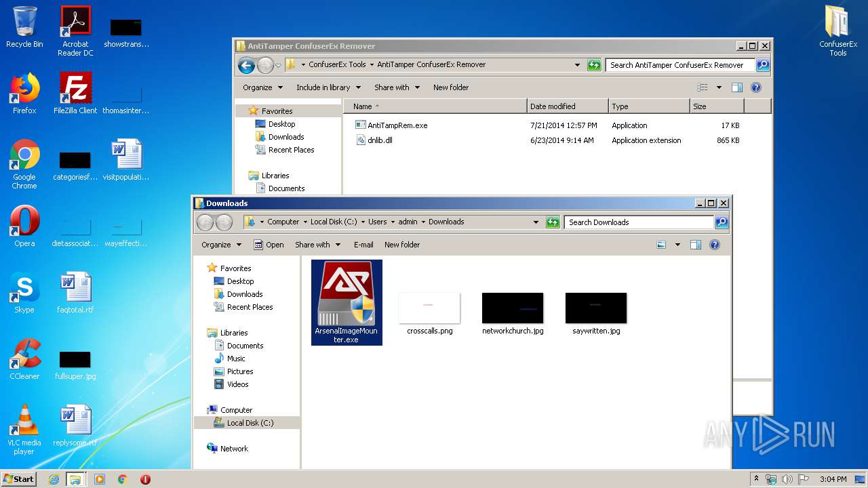This screenshot has width=868, height=488.
Task: Open Help icon in AntiTamper window
Action: [x=756, y=87]
